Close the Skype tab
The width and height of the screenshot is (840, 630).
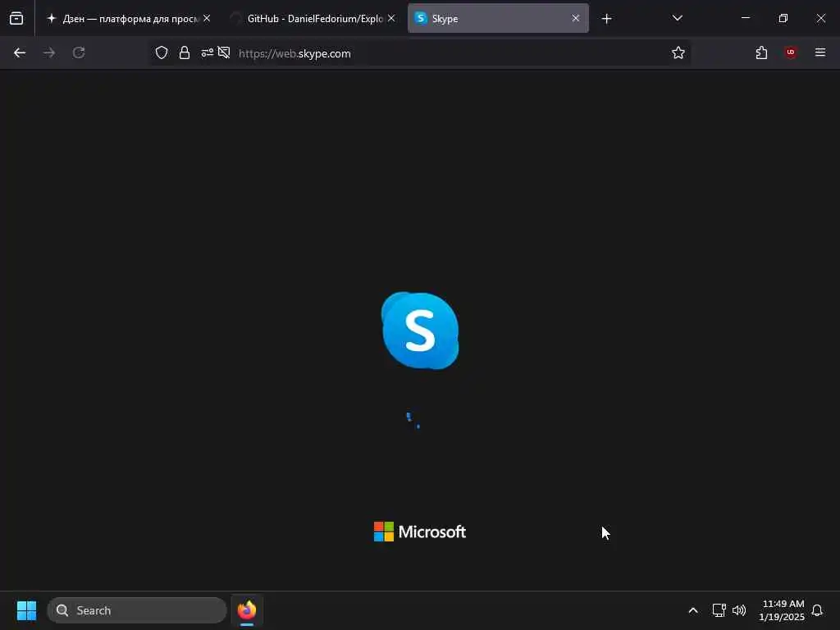(x=575, y=18)
